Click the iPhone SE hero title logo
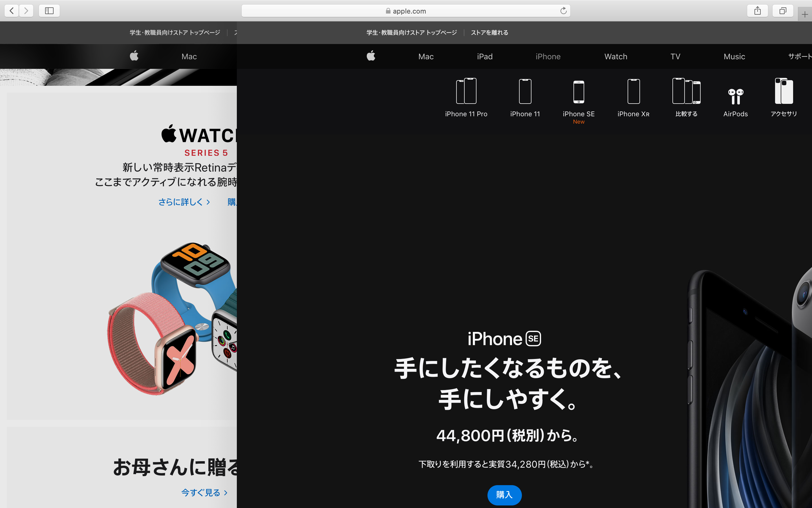Image resolution: width=812 pixels, height=508 pixels. click(504, 339)
